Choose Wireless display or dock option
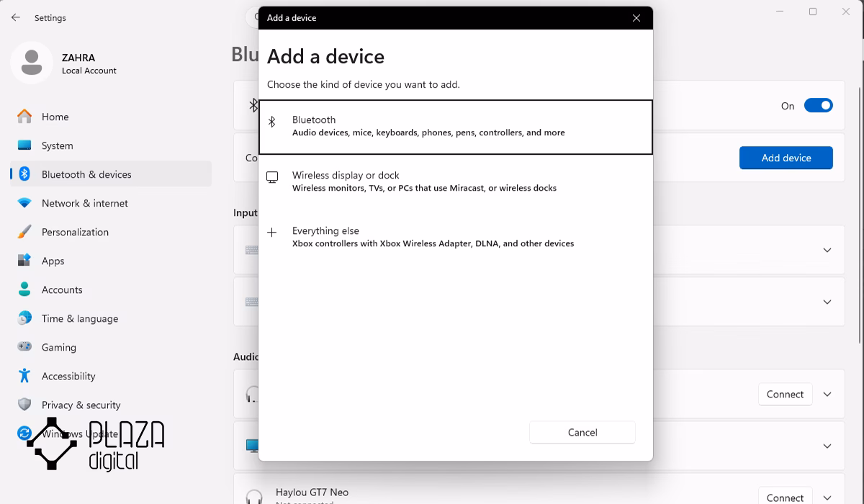 click(456, 181)
